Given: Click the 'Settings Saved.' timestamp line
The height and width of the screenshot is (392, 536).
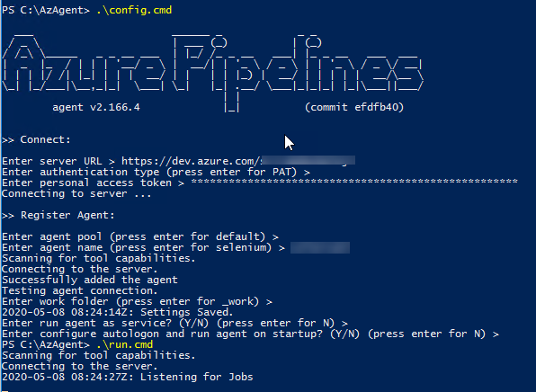Looking at the screenshot, I should 117,312.
